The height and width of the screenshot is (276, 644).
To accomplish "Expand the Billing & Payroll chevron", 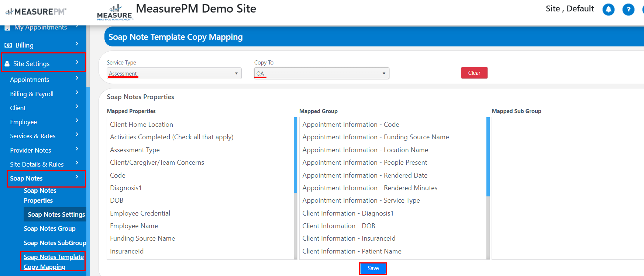I will (x=77, y=92).
